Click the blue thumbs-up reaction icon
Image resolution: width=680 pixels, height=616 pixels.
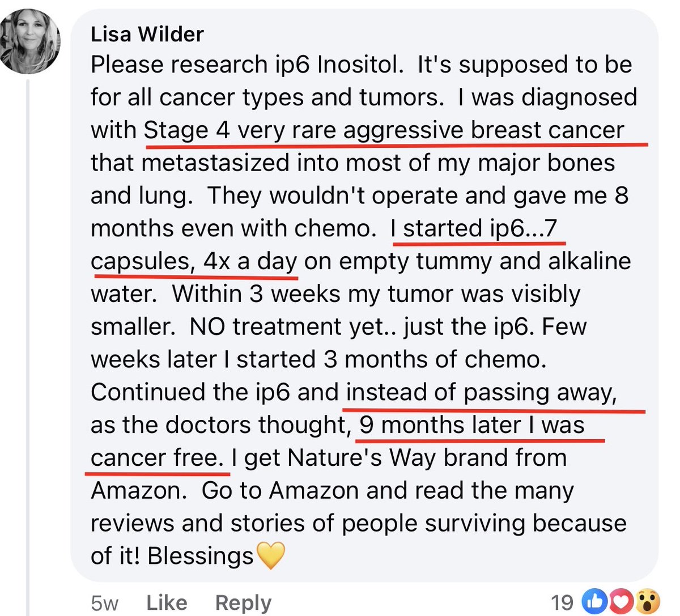point(596,601)
